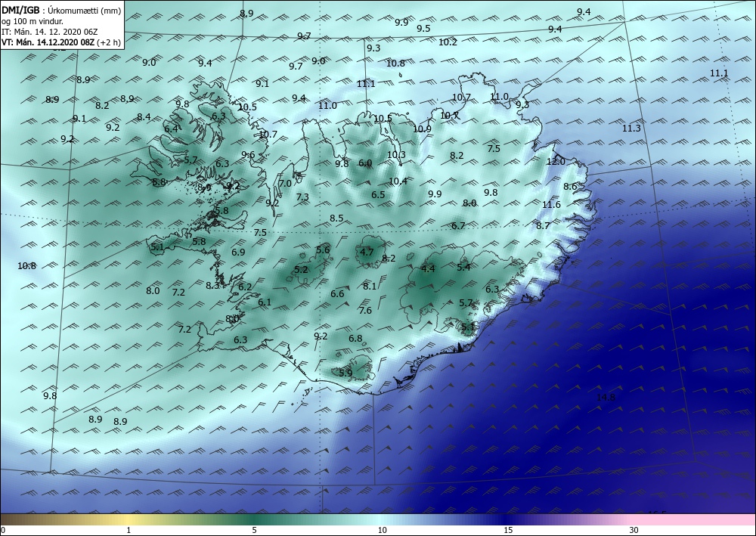Click the "8.3" value on the west coast
This screenshot has height=536, width=756.
click(x=212, y=286)
